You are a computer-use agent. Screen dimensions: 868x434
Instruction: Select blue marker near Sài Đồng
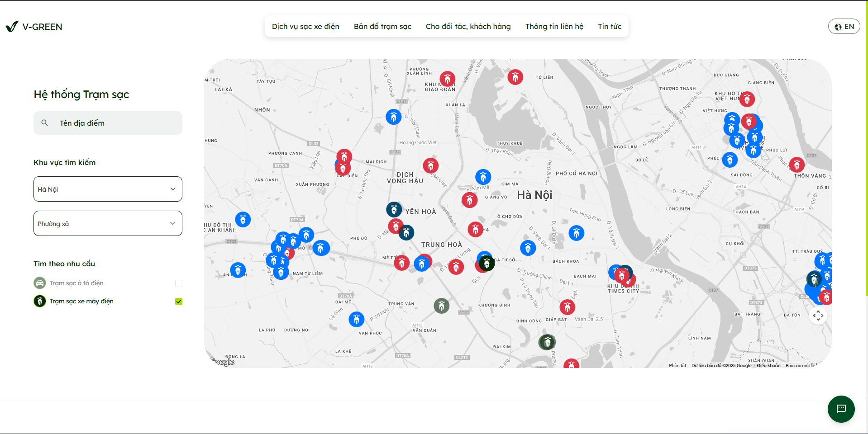click(x=730, y=159)
